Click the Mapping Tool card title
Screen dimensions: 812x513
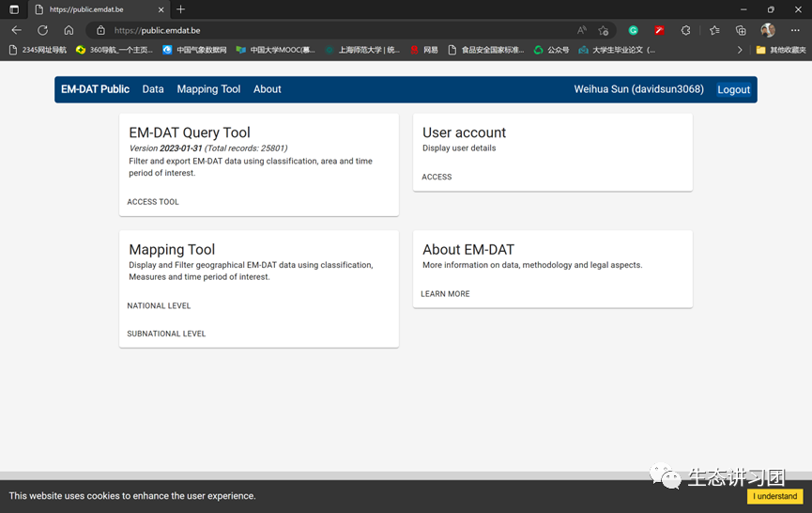coord(172,250)
